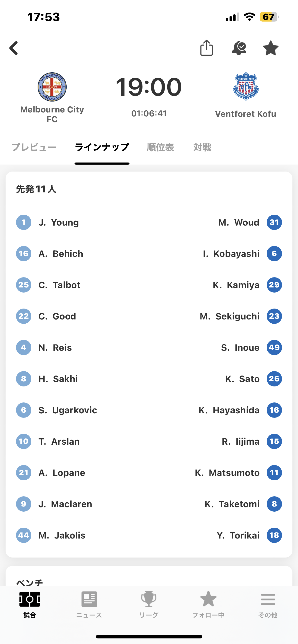Image resolution: width=298 pixels, height=644 pixels.
Task: Tap S. Ugarkovic in the lineup
Action: pos(68,410)
